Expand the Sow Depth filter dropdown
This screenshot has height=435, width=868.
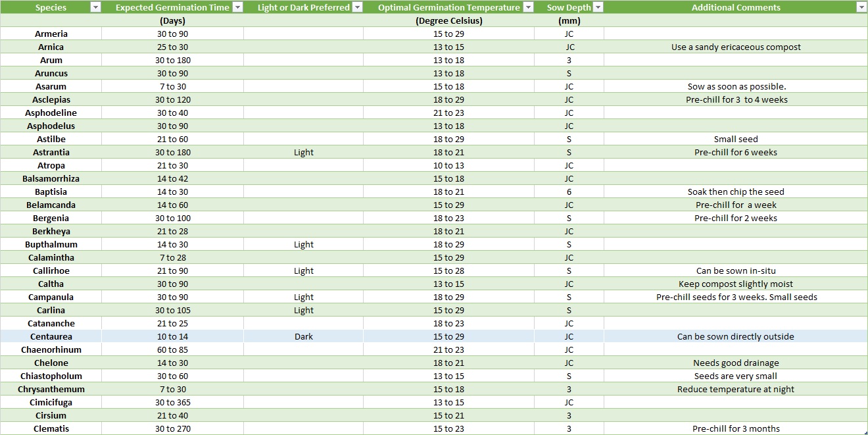(x=598, y=7)
